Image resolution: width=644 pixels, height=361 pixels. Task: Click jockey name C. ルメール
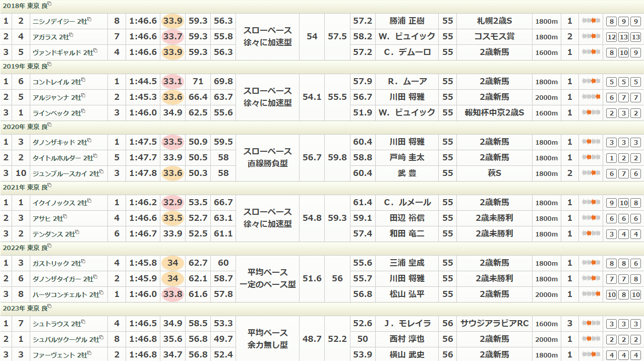406,203
